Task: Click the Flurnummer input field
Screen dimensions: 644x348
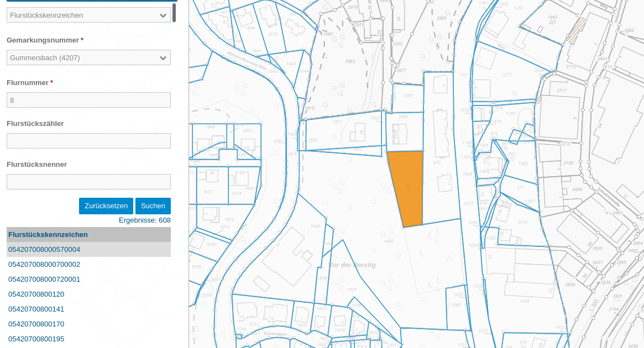Action: [x=88, y=100]
